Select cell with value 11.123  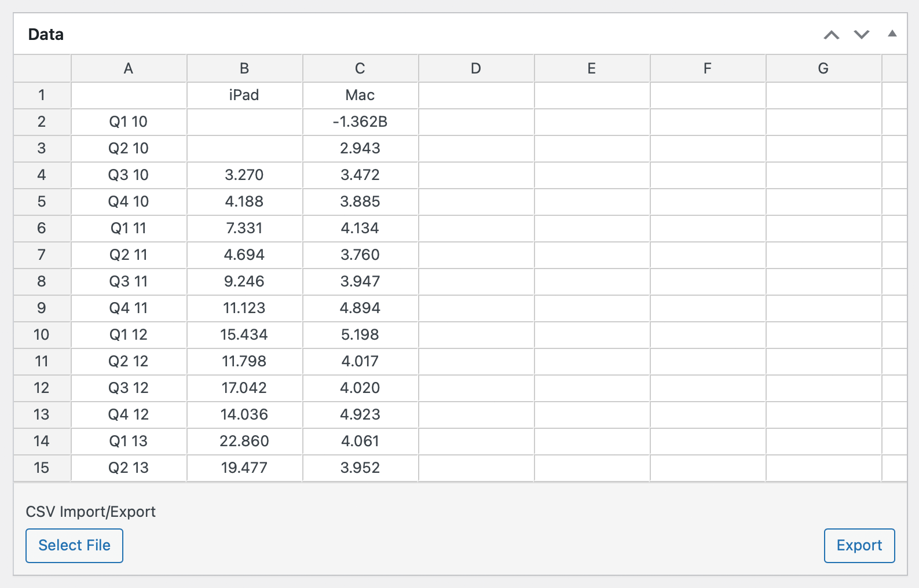[244, 308]
